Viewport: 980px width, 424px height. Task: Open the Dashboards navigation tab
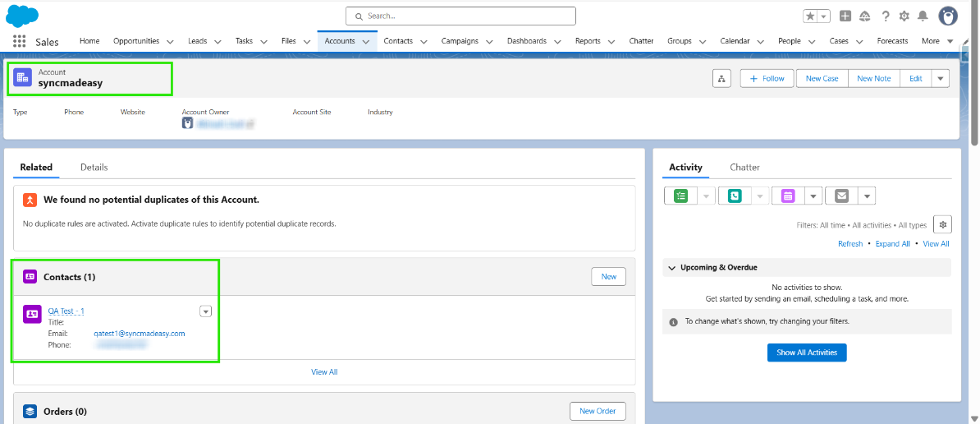(526, 41)
